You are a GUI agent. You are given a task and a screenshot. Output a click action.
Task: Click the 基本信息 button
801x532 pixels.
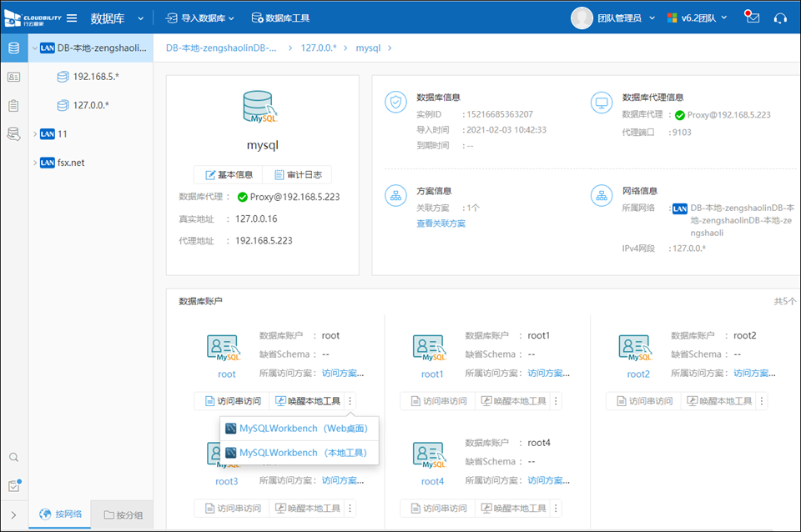[229, 174]
